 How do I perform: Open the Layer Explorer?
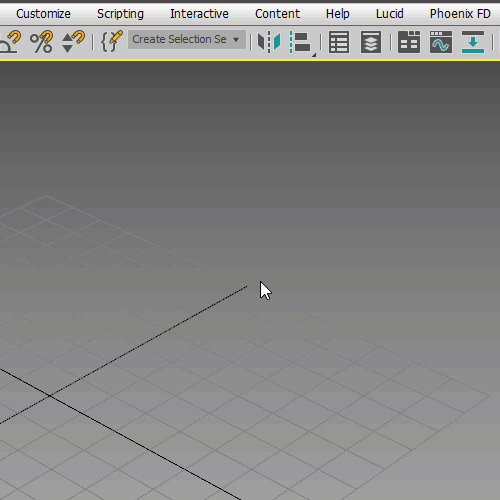point(371,42)
